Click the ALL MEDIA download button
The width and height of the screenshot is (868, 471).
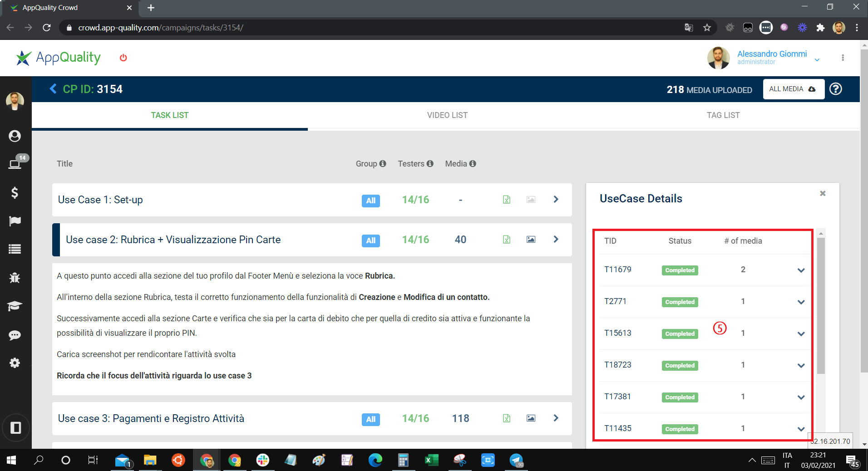click(x=794, y=89)
